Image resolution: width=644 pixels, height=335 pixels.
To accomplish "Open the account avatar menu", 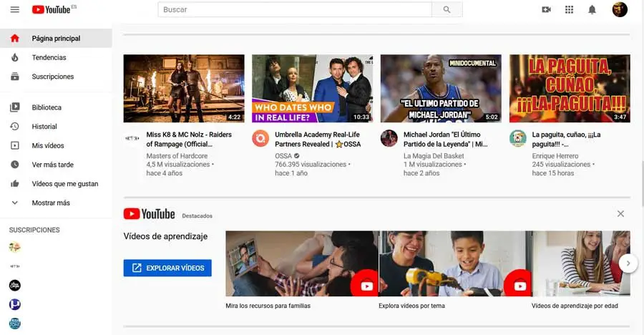I will tap(620, 9).
